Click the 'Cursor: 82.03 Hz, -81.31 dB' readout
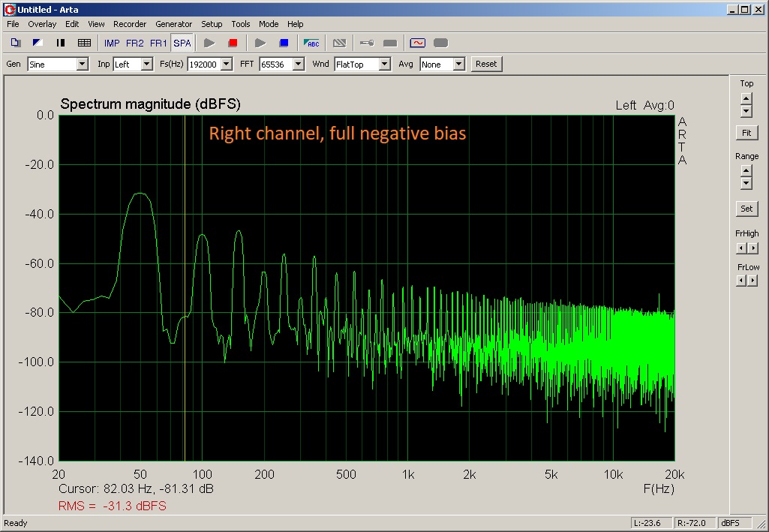The height and width of the screenshot is (532, 769). 136,488
